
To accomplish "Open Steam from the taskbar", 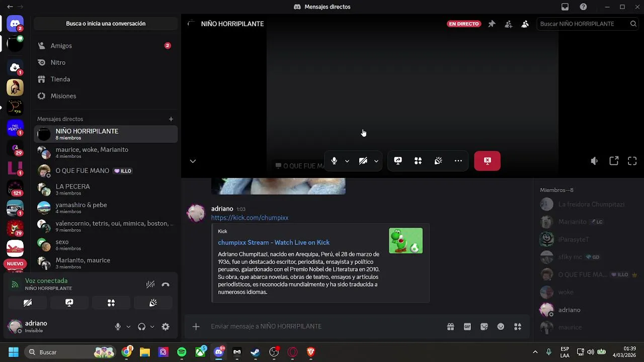I will pyautogui.click(x=256, y=352).
